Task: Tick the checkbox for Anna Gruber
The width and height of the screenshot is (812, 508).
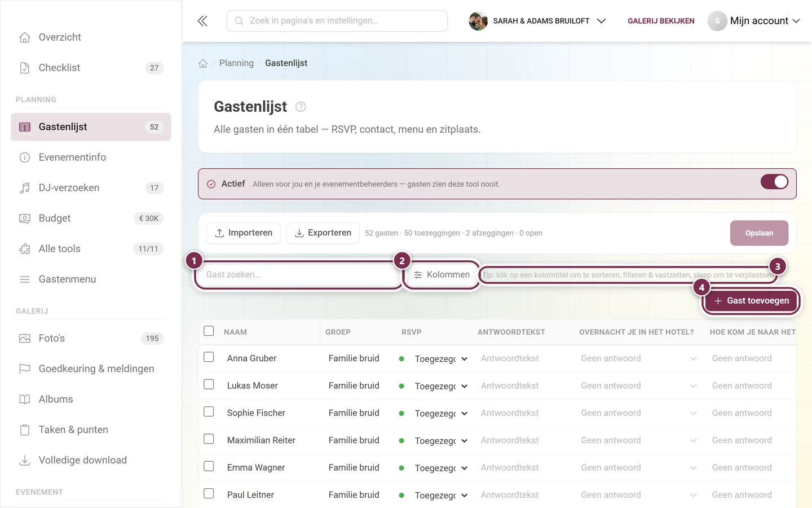Action: click(209, 357)
